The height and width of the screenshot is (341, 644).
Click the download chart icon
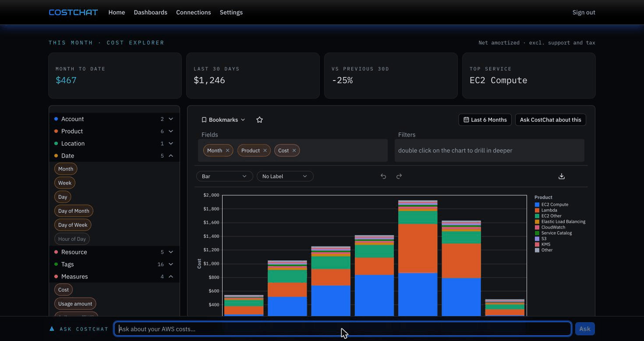pos(562,176)
